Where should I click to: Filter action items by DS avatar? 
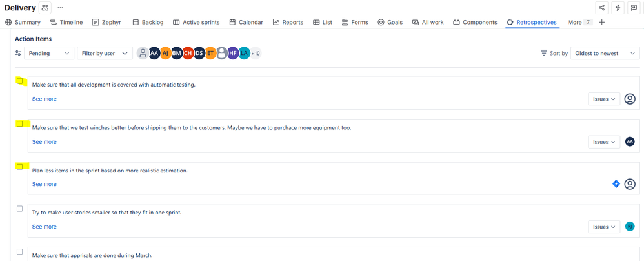(x=199, y=53)
